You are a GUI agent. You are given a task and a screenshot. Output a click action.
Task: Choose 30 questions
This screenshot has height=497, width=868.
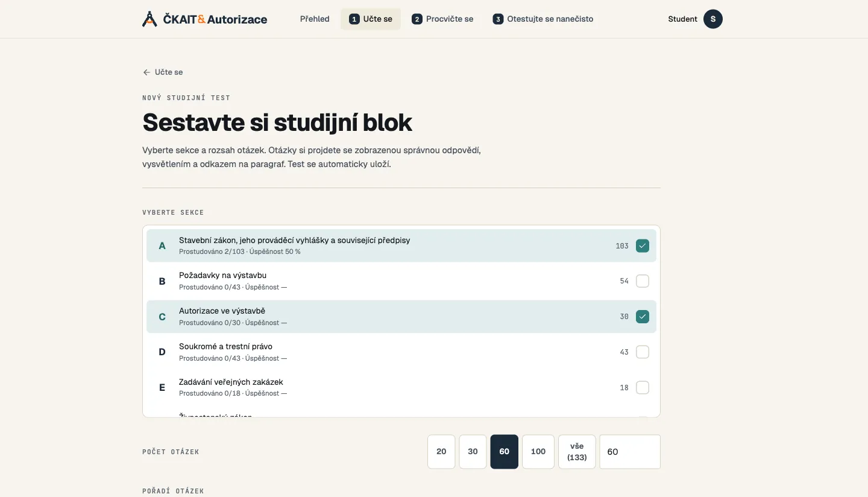coord(473,452)
